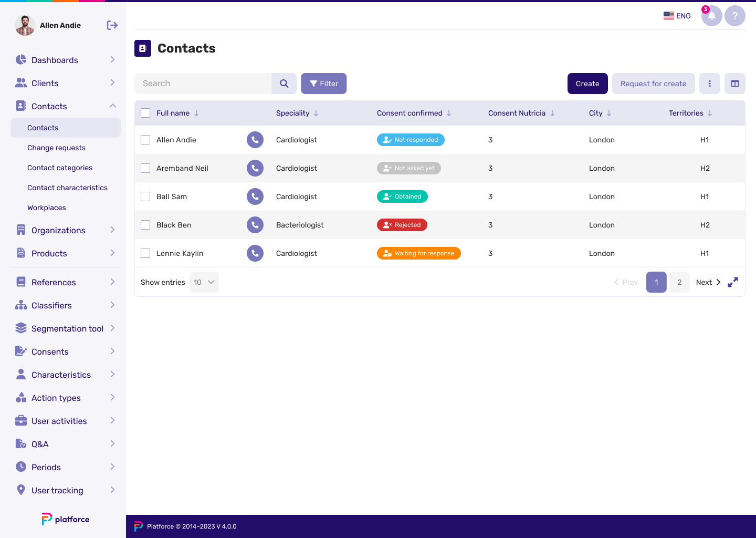The height and width of the screenshot is (538, 756).
Task: Check the Black Ben row checkbox
Action: [145, 225]
